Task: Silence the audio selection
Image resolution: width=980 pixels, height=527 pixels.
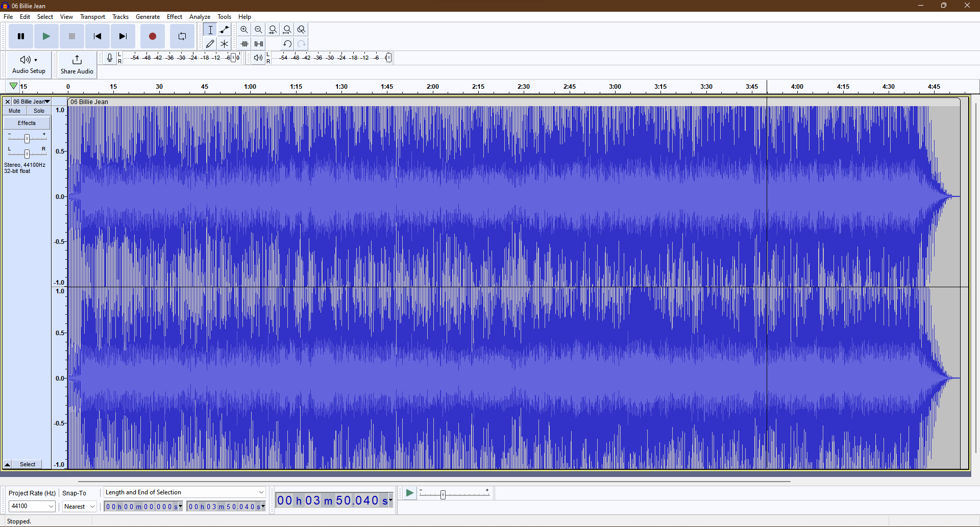Action: 259,44
